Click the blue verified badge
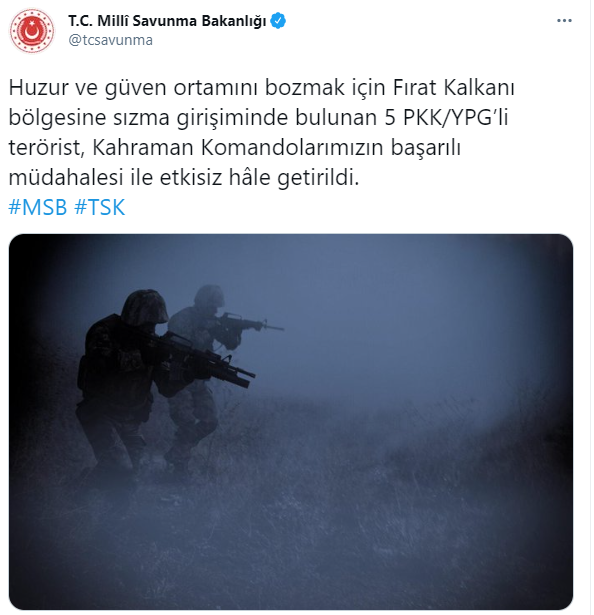 [278, 21]
